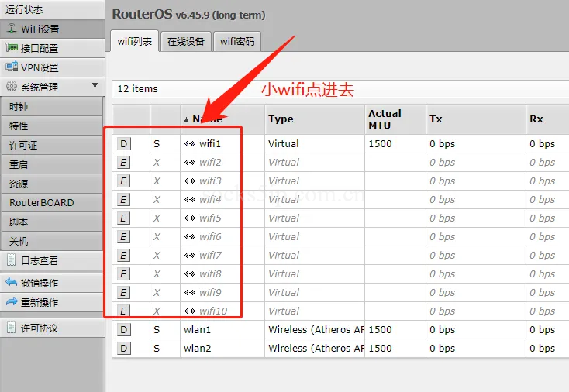Click the 撤销操作 undo arrow icon
Screen dimensions: 569x392
tap(12, 283)
